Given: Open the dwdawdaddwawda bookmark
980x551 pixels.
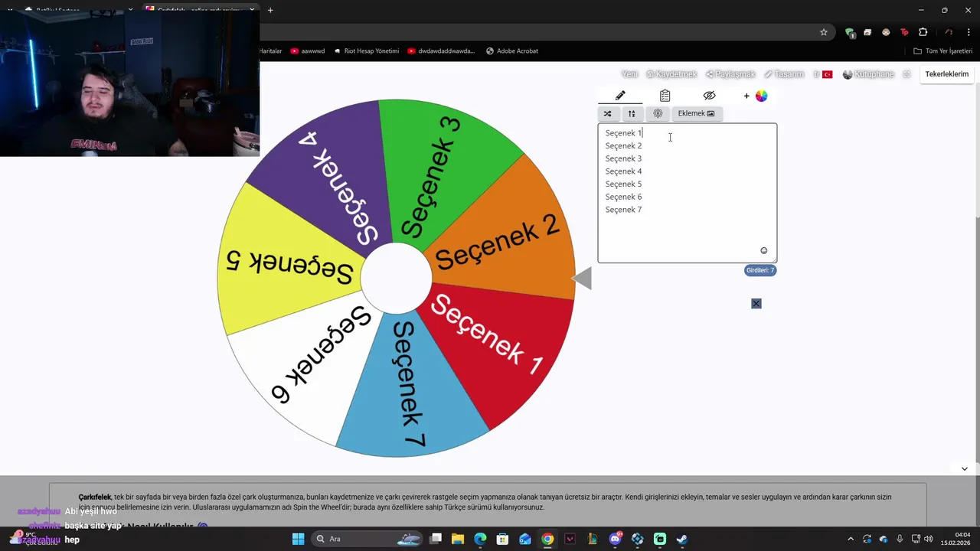Looking at the screenshot, I should pyautogui.click(x=441, y=51).
